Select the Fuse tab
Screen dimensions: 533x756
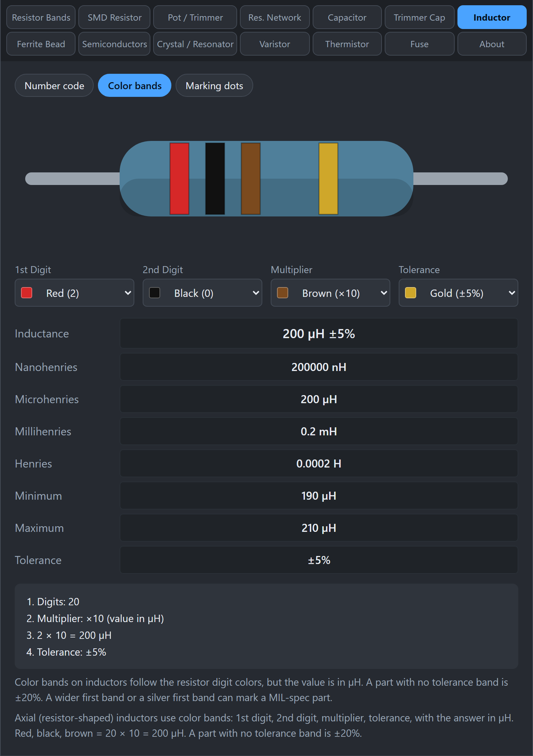point(419,44)
